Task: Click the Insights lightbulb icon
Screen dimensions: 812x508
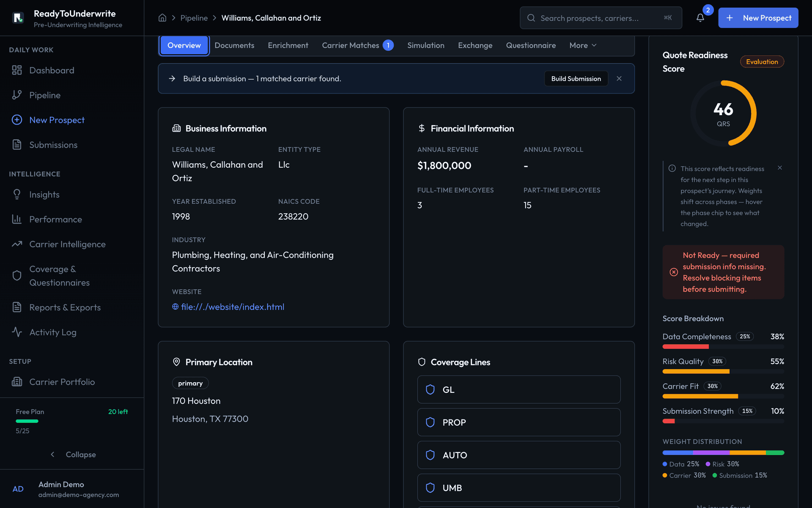Action: [17, 194]
